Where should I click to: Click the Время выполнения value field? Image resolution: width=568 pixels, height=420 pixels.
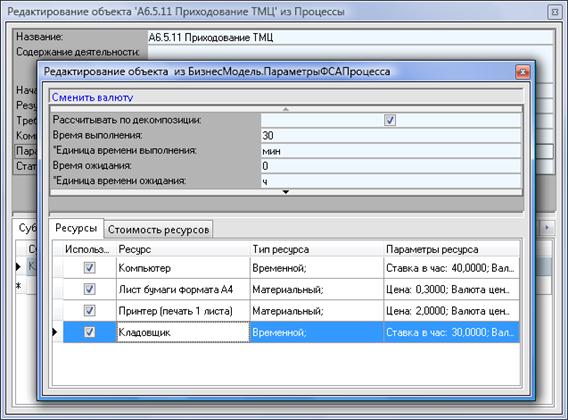(391, 136)
